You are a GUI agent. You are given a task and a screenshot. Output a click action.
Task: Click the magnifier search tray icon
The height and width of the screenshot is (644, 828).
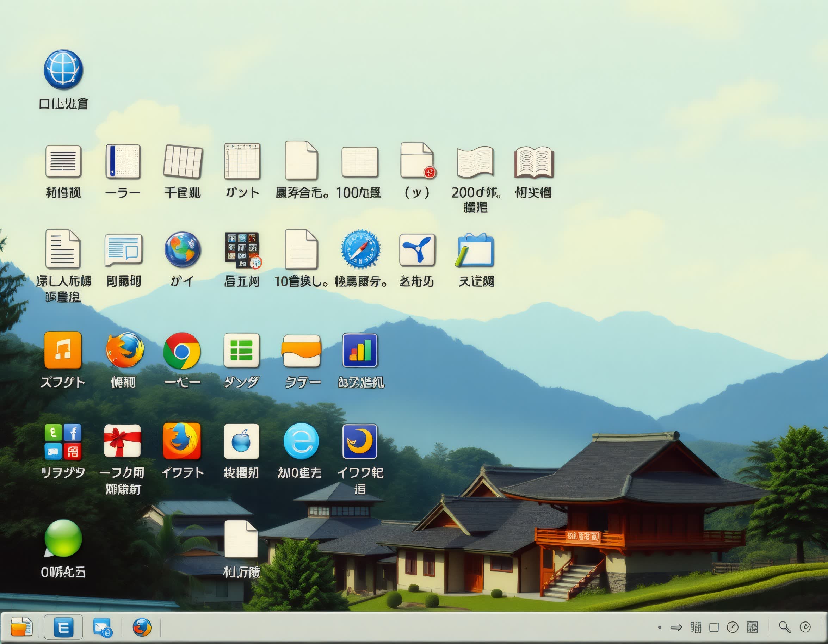coord(785,627)
